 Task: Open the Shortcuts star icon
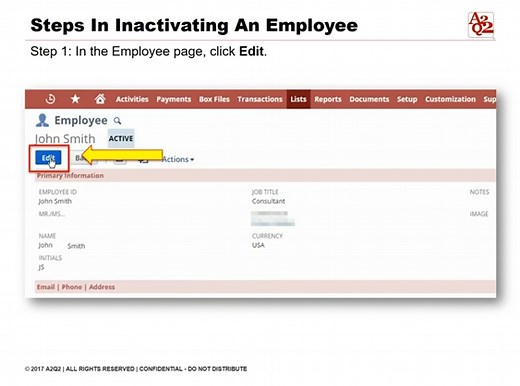pyautogui.click(x=75, y=99)
